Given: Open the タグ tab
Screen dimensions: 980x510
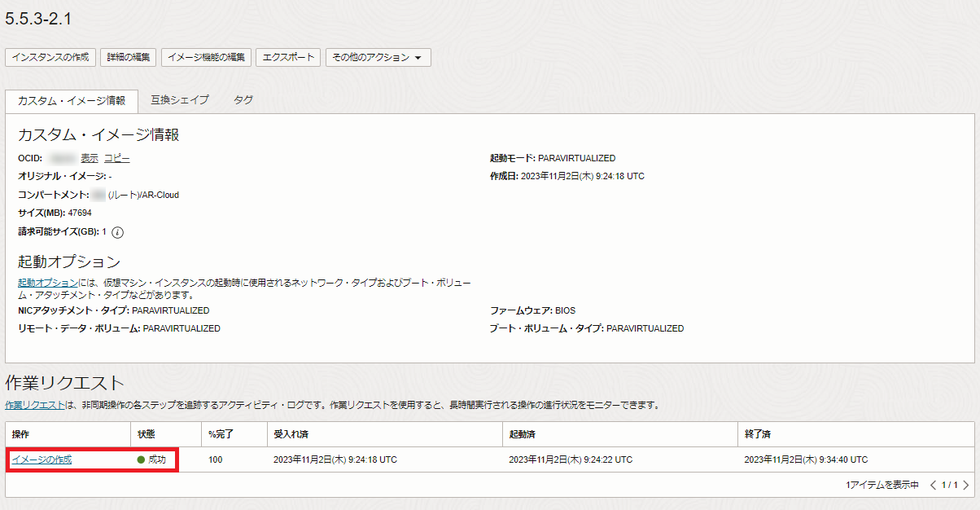Looking at the screenshot, I should pyautogui.click(x=243, y=99).
